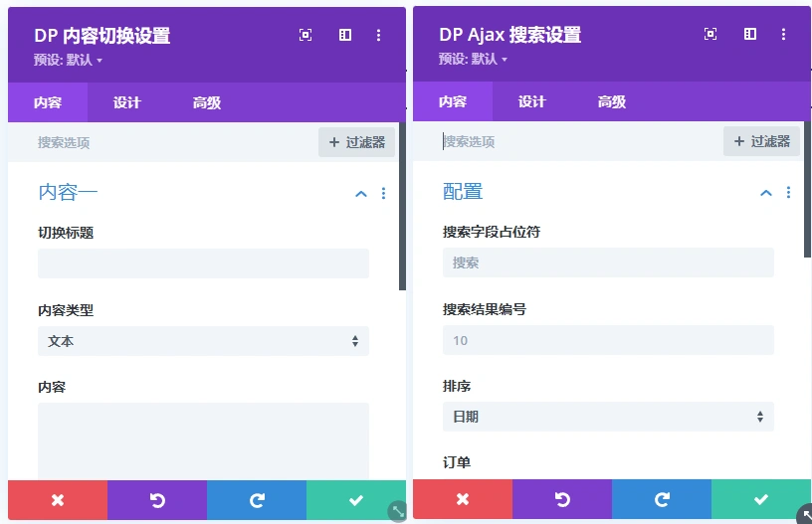Save changes in DP 内容切换设置 panel
The height and width of the screenshot is (524, 812).
pyautogui.click(x=356, y=500)
